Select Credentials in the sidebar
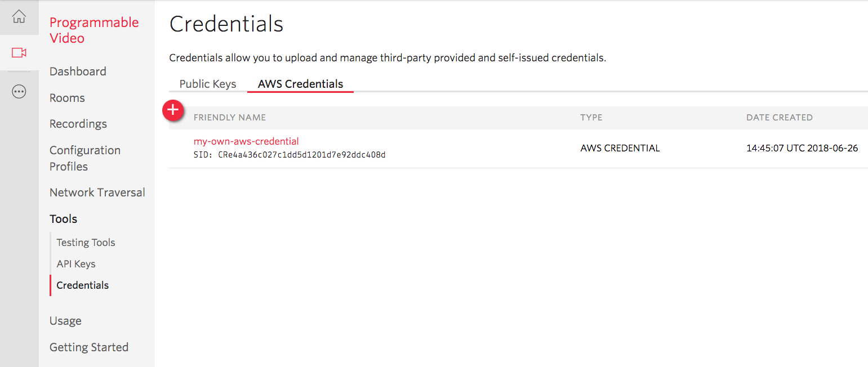868x367 pixels. [x=82, y=285]
